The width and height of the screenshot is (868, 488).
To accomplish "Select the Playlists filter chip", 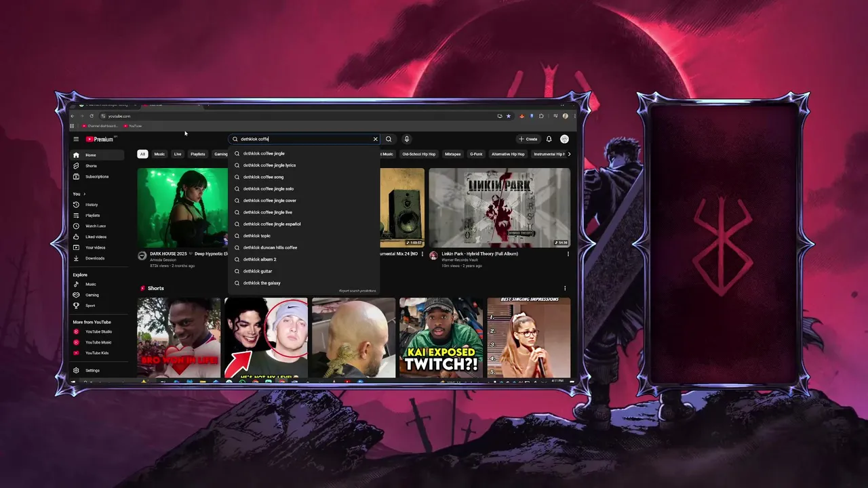I will 197,154.
